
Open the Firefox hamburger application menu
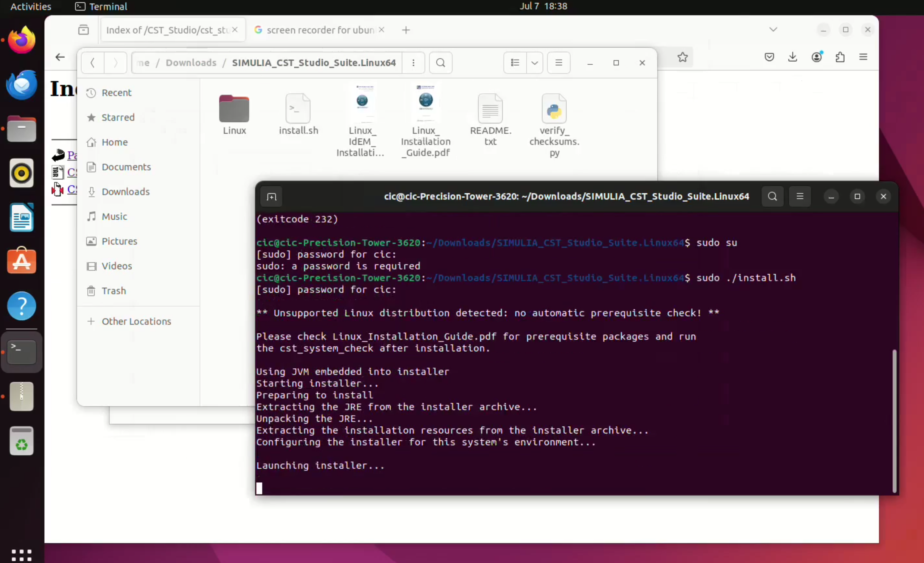[x=863, y=57]
